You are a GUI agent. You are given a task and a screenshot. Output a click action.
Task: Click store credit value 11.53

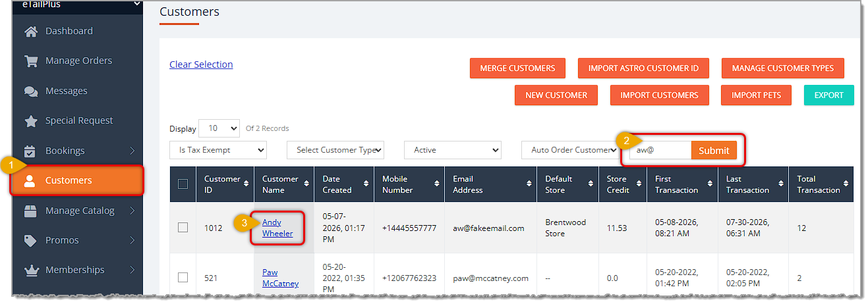[617, 228]
